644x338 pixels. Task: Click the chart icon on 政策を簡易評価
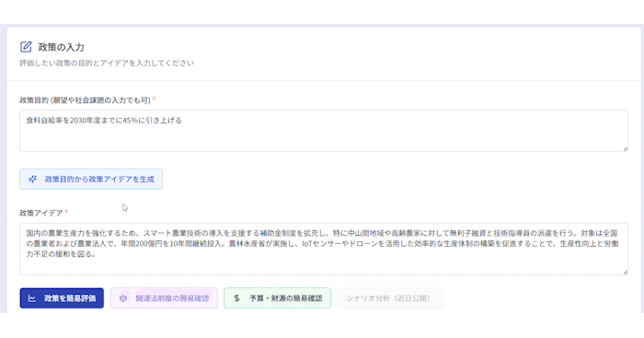click(32, 298)
